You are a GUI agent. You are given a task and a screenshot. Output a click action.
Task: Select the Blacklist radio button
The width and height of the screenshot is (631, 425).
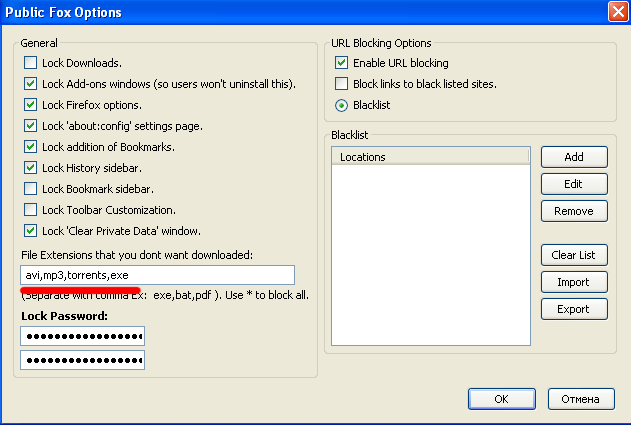[x=343, y=105]
